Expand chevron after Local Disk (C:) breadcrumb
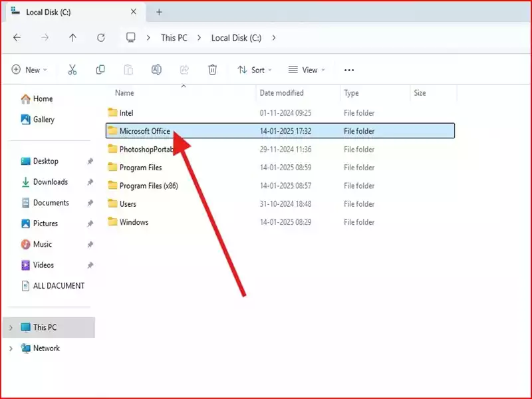 [x=274, y=38]
